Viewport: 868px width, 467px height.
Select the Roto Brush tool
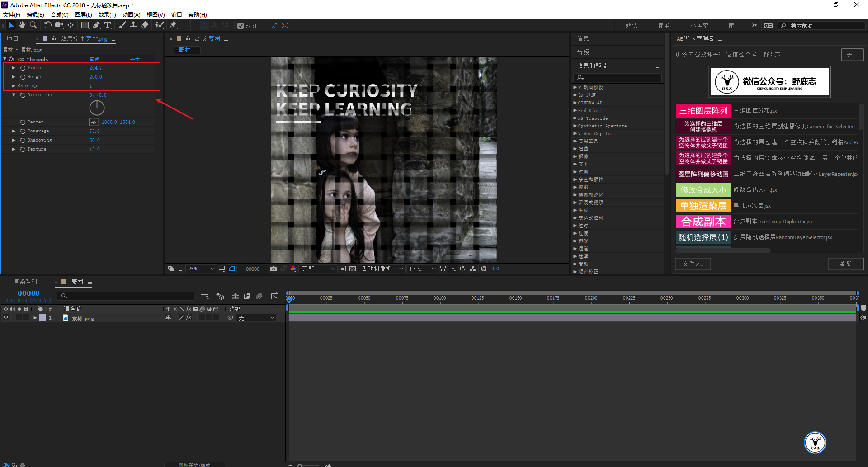[x=159, y=25]
